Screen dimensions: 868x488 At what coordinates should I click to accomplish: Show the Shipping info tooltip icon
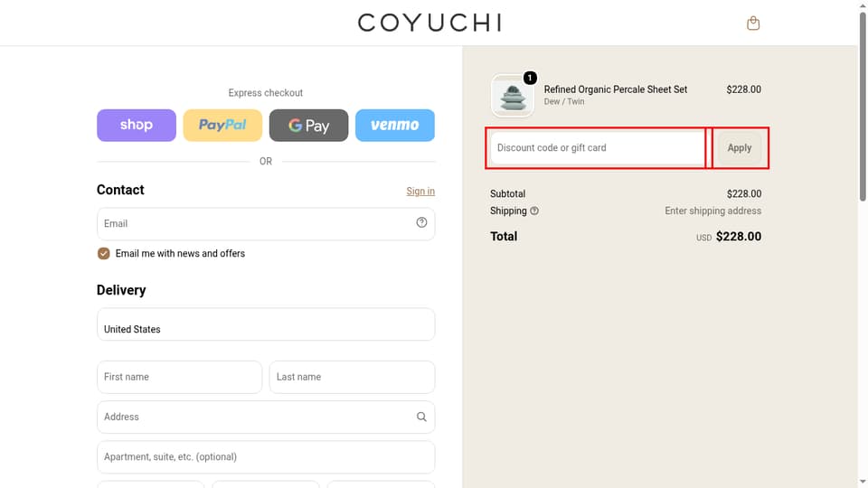click(534, 211)
